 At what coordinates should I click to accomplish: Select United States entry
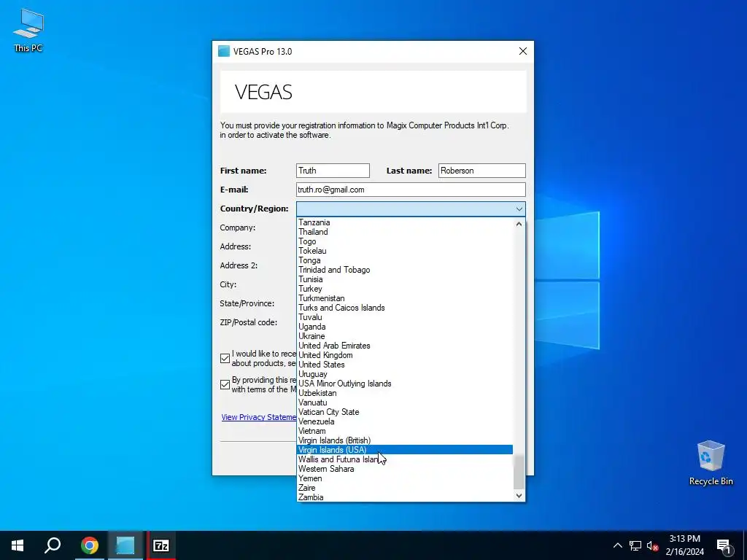(x=405, y=365)
